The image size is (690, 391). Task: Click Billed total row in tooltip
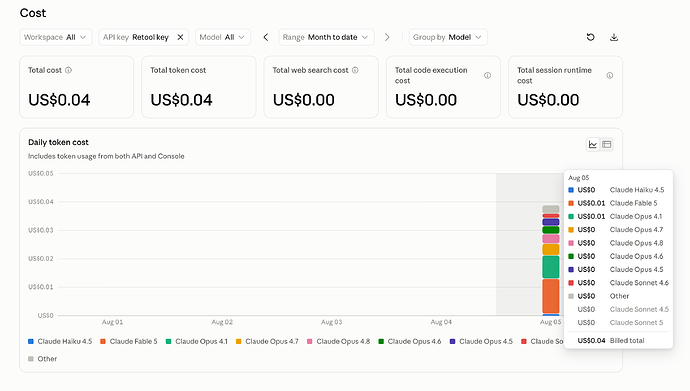(618, 340)
